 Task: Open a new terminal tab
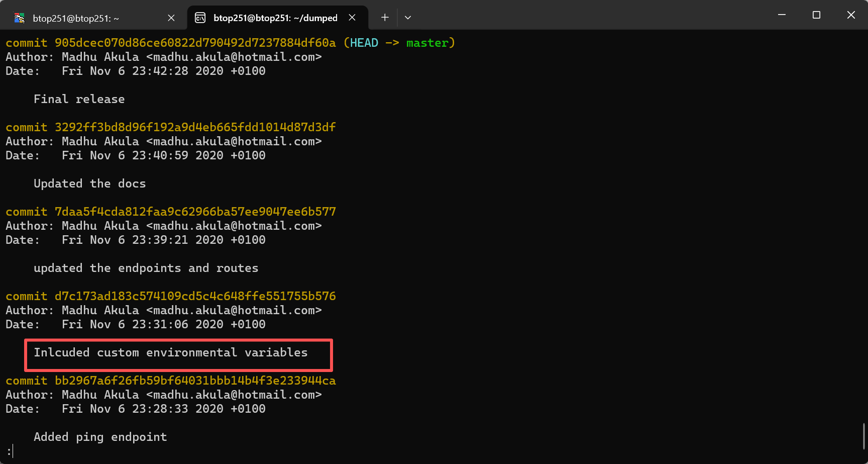coord(385,18)
